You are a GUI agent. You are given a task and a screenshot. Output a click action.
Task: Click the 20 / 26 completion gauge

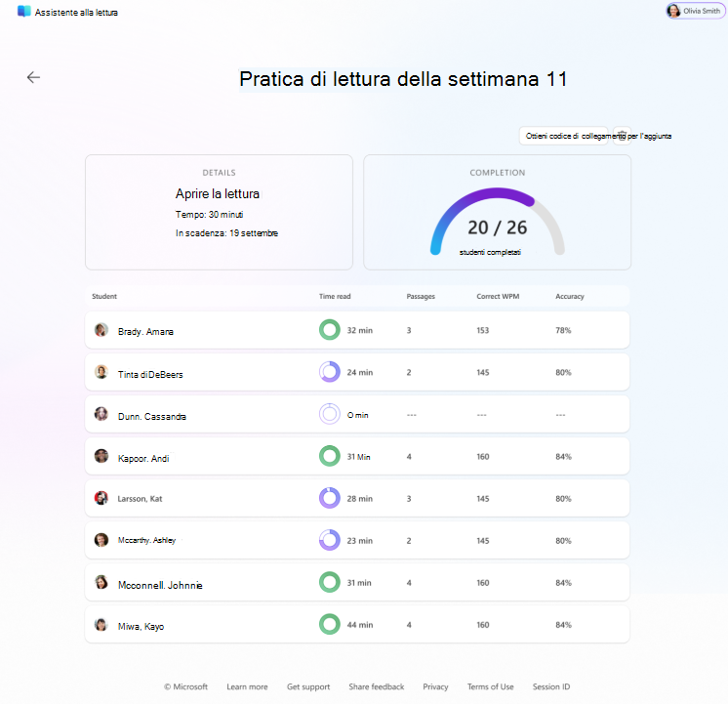pyautogui.click(x=498, y=222)
